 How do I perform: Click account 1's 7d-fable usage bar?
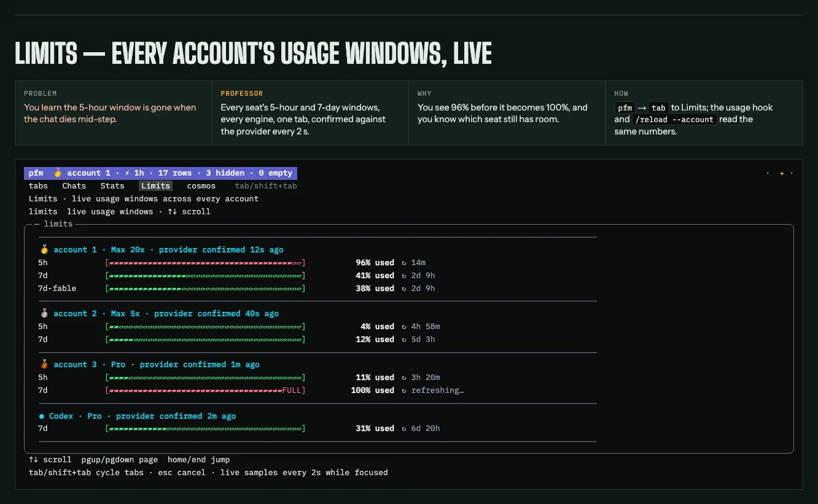(205, 289)
